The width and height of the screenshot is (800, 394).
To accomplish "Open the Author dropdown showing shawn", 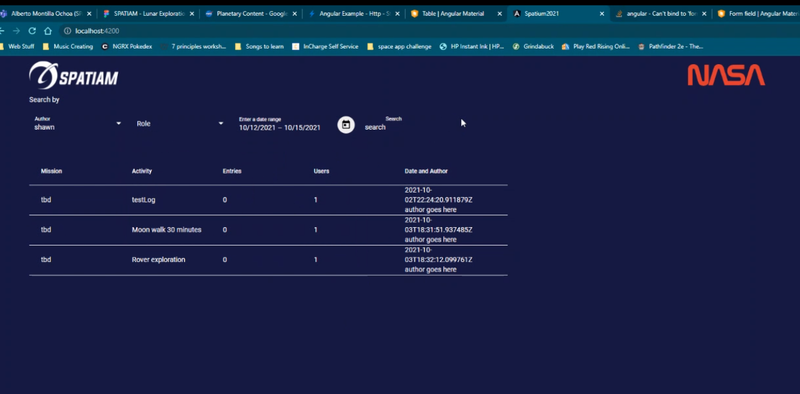I will point(78,124).
